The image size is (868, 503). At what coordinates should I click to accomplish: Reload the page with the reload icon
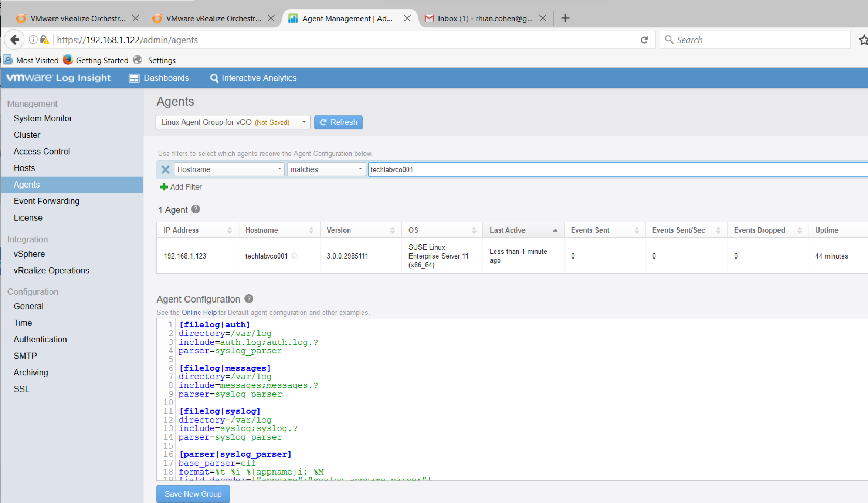tap(644, 40)
